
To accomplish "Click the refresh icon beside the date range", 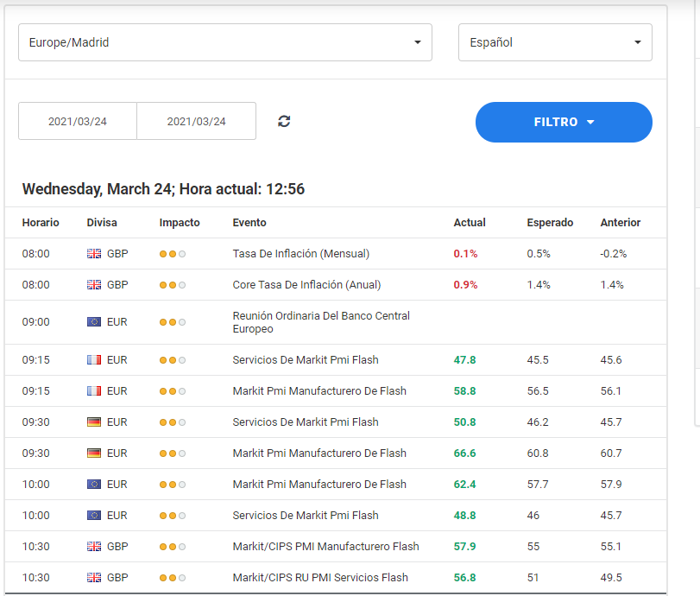I will click(x=284, y=121).
